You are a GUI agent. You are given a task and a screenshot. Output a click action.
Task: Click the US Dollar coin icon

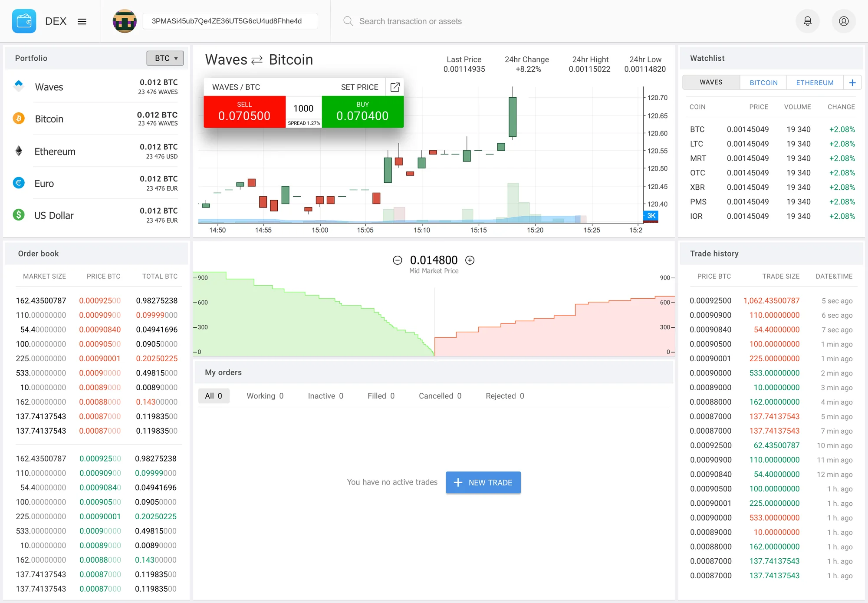pos(19,214)
